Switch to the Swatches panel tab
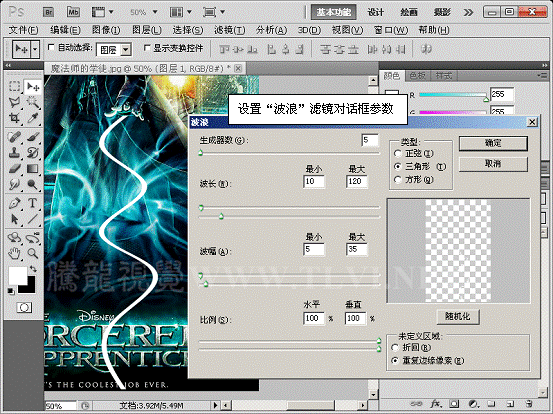Image resolution: width=553 pixels, height=414 pixels. [x=418, y=75]
